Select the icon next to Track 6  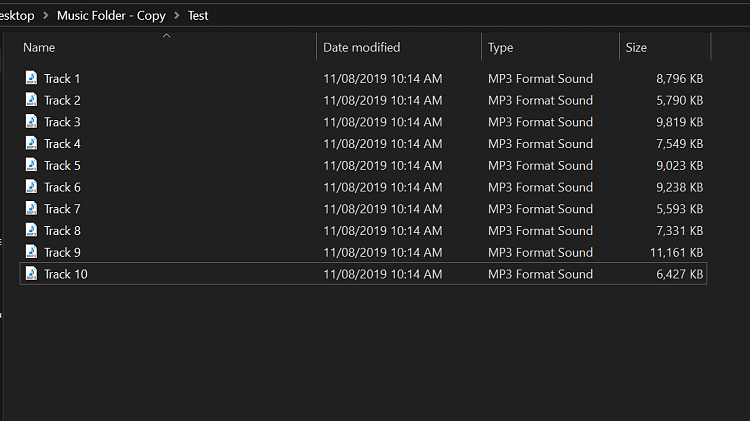tap(31, 187)
